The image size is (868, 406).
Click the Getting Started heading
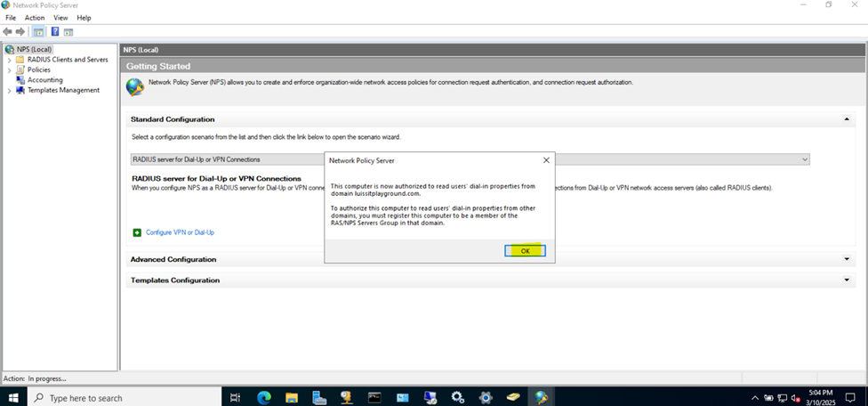[x=158, y=67]
